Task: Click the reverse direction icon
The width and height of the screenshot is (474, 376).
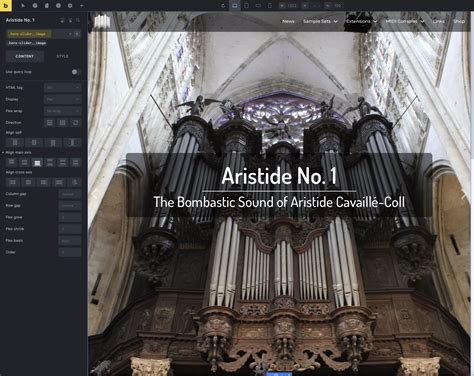Action: 75,123
